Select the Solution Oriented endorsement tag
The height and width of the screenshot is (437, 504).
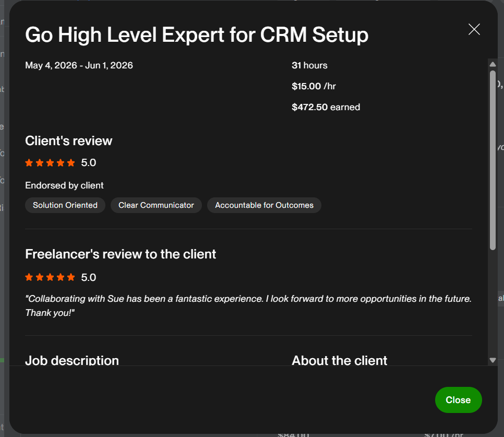tap(65, 205)
